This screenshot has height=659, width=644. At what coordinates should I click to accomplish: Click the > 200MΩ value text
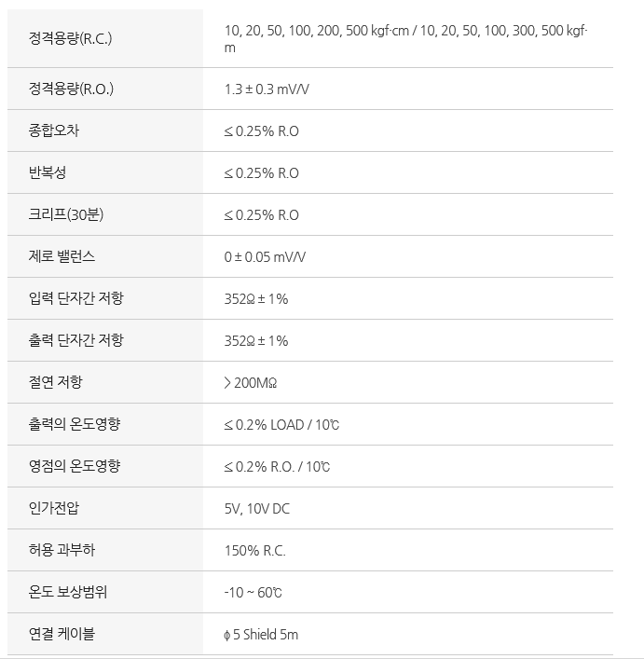tap(251, 383)
